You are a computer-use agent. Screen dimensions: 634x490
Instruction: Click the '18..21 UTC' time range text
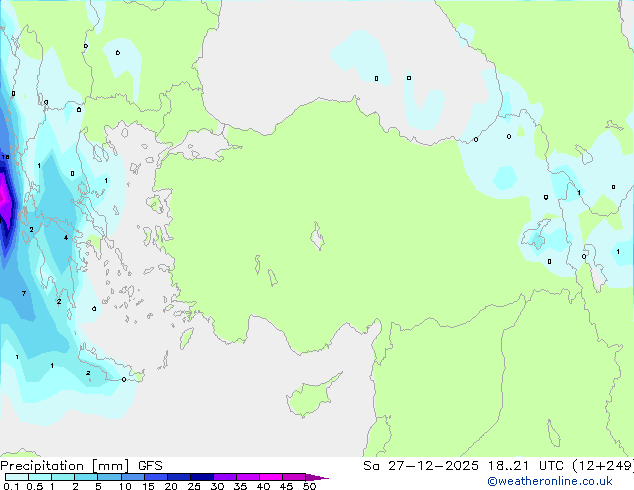point(525,466)
